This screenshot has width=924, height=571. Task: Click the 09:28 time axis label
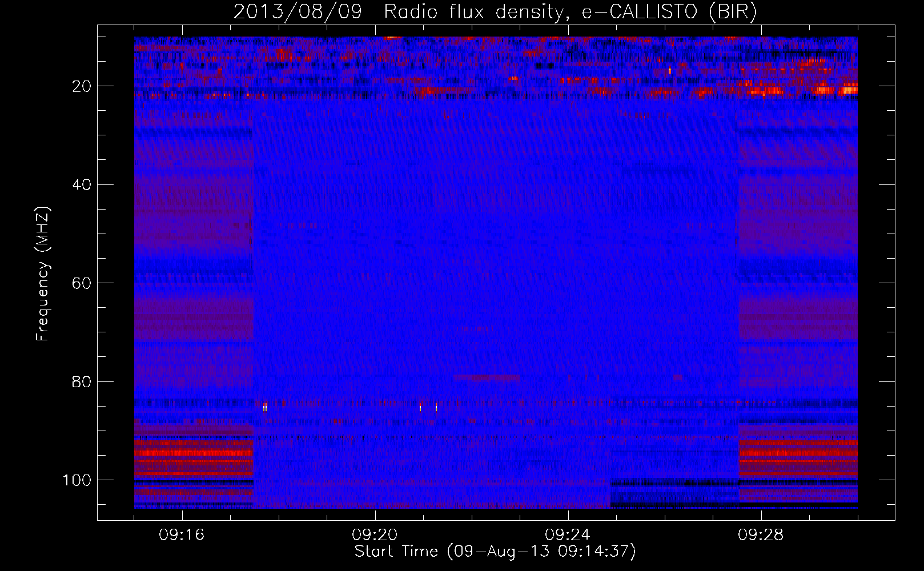click(761, 535)
